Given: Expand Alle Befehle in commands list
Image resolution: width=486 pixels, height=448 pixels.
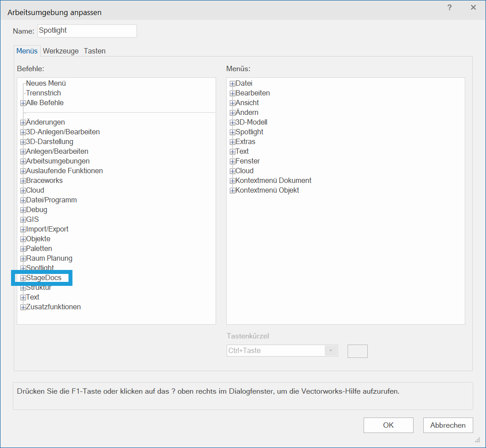Looking at the screenshot, I should pos(23,103).
